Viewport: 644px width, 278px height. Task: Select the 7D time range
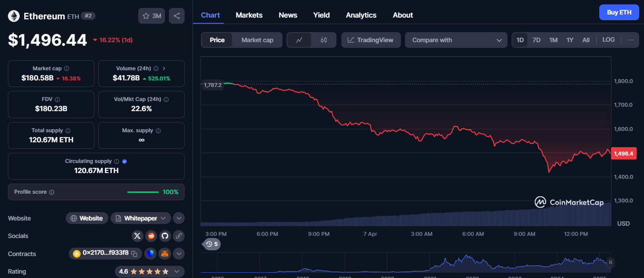pyautogui.click(x=537, y=40)
